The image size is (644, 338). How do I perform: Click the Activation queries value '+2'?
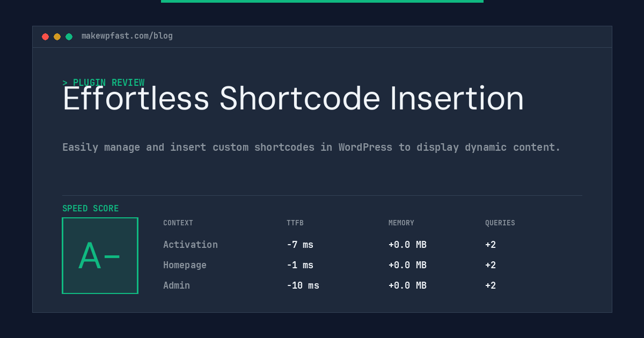pos(491,245)
